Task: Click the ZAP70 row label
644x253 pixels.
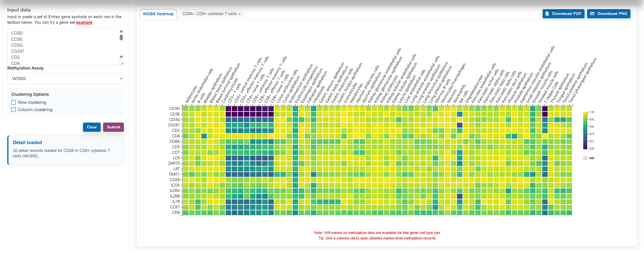Action: pyautogui.click(x=174, y=163)
